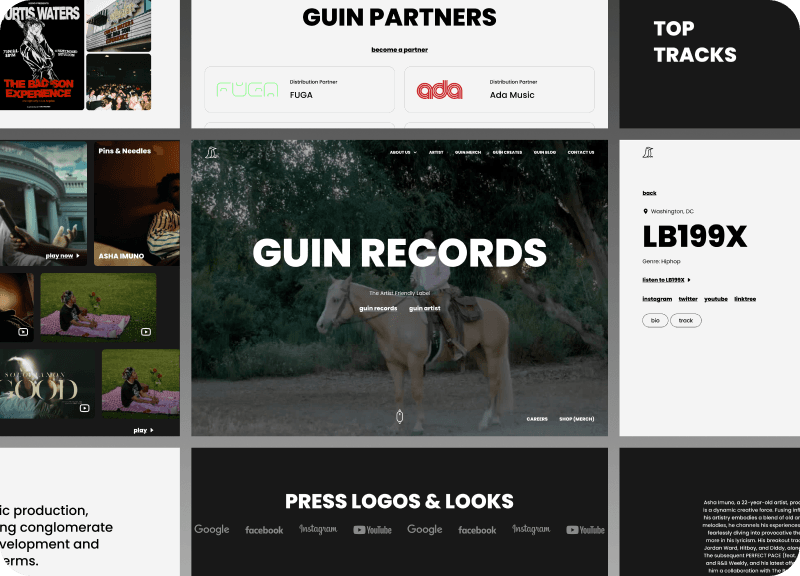Viewport: 800px width, 576px height.
Task: Go back from the LB199X page
Action: (x=649, y=193)
